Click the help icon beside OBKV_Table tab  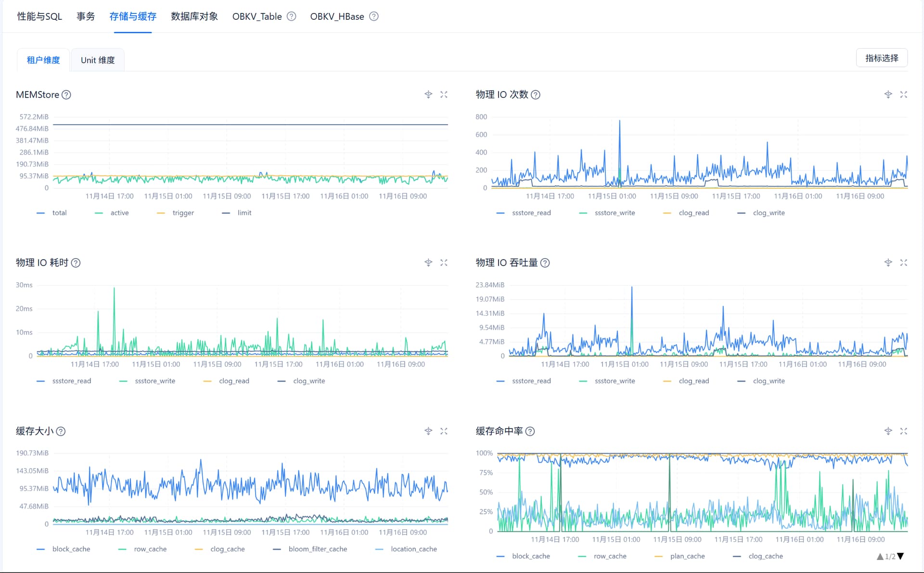291,16
